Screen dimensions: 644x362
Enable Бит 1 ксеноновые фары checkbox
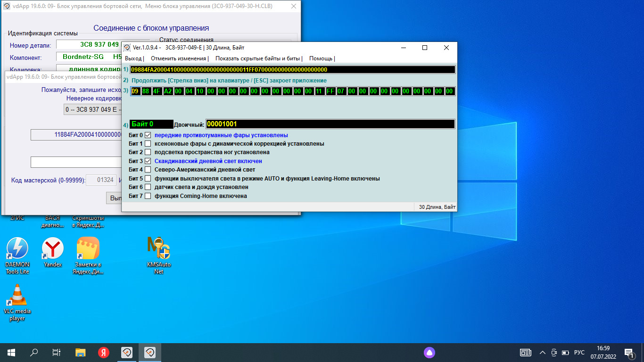pos(148,144)
